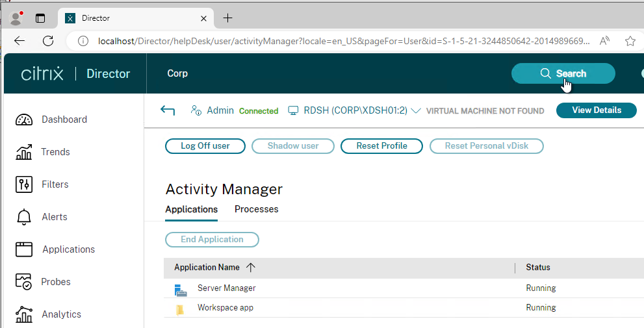The height and width of the screenshot is (328, 644).
Task: Click the browser back arrow
Action: tap(19, 41)
